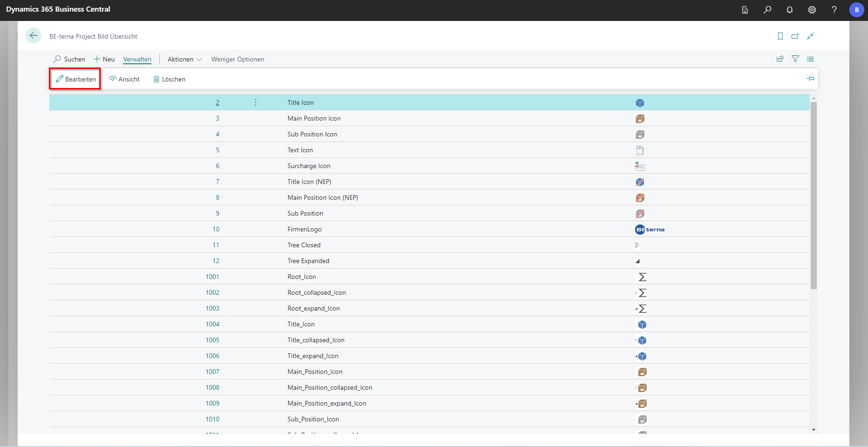Click the help question mark icon
Viewport: 868px width, 447px height.
coord(834,10)
